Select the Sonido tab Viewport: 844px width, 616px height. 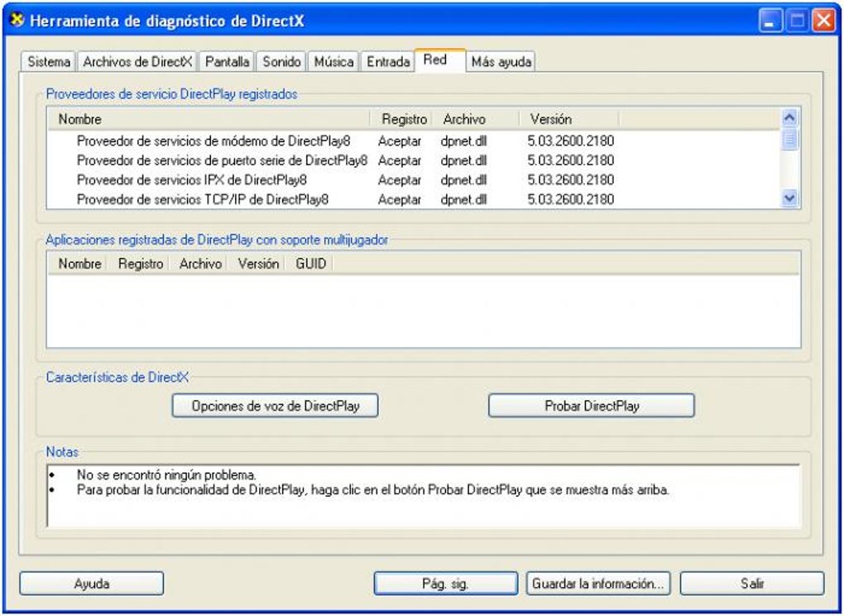[x=281, y=62]
